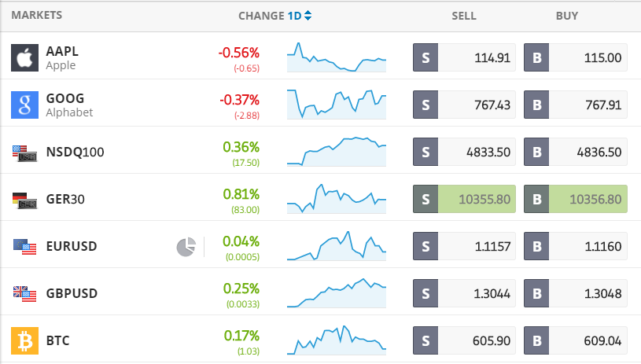Image resolution: width=641 pixels, height=364 pixels.
Task: Open the 1D change period dropdown
Action: 300,16
